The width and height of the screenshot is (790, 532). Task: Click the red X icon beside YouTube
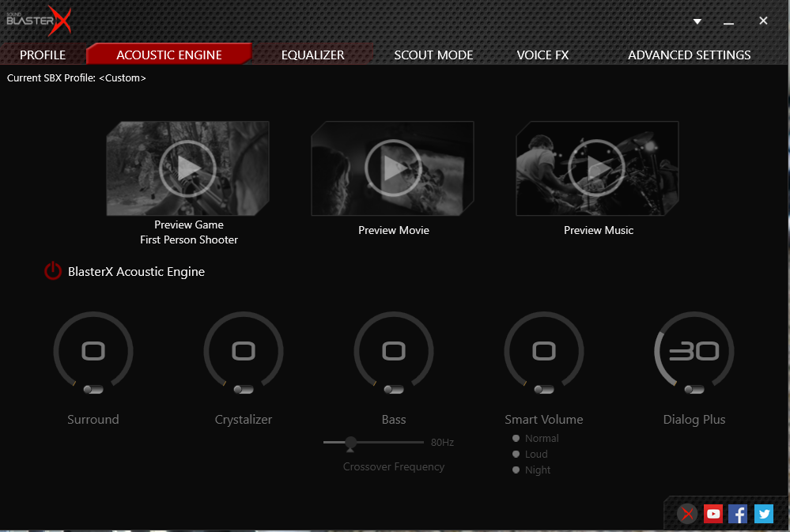688,514
